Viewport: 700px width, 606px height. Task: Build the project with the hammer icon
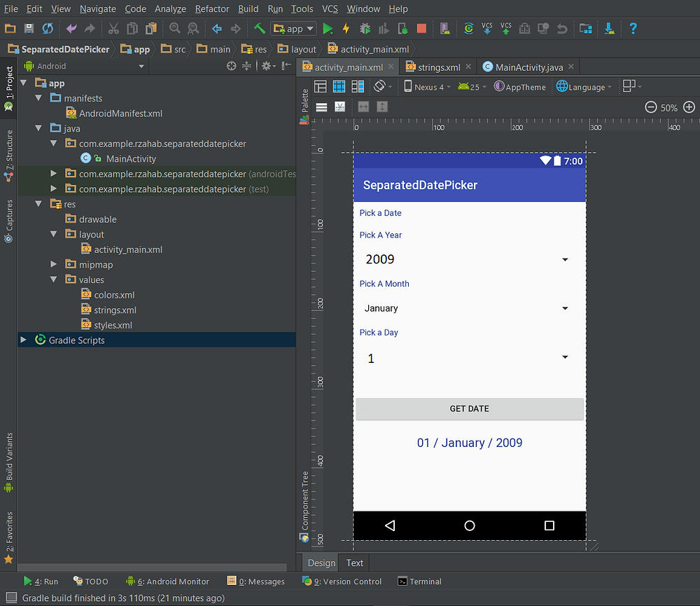coord(260,29)
